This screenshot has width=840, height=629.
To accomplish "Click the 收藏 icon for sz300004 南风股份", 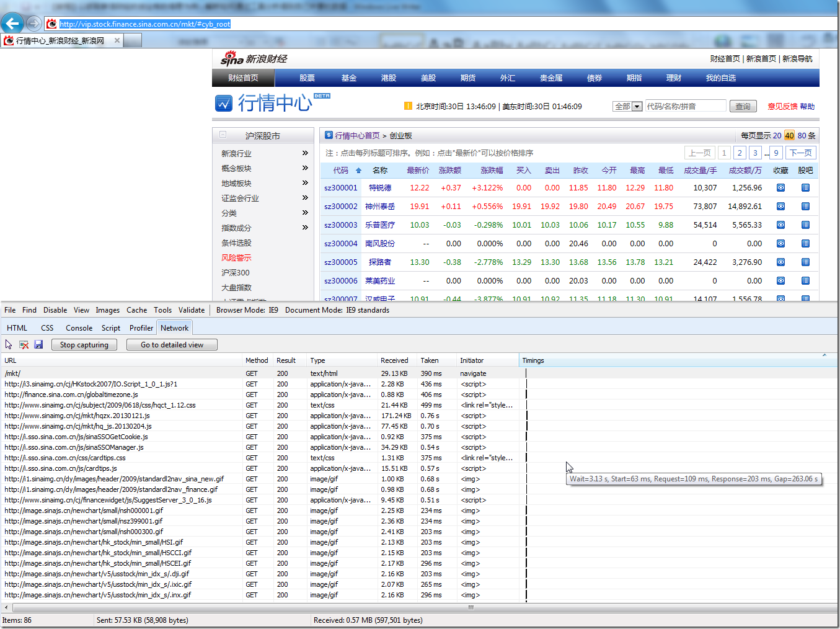I will coord(780,243).
